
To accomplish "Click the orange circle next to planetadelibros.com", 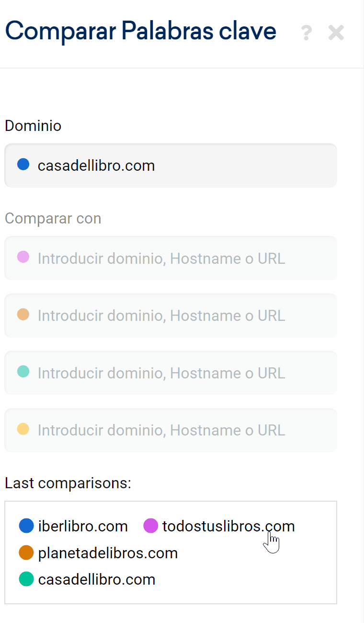I will [x=26, y=552].
